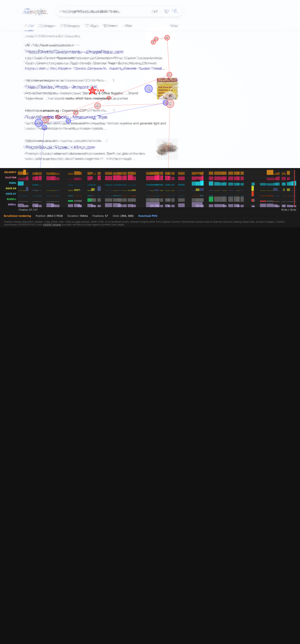
Task: Click fixation marker number 57
Action: tap(153, 42)
